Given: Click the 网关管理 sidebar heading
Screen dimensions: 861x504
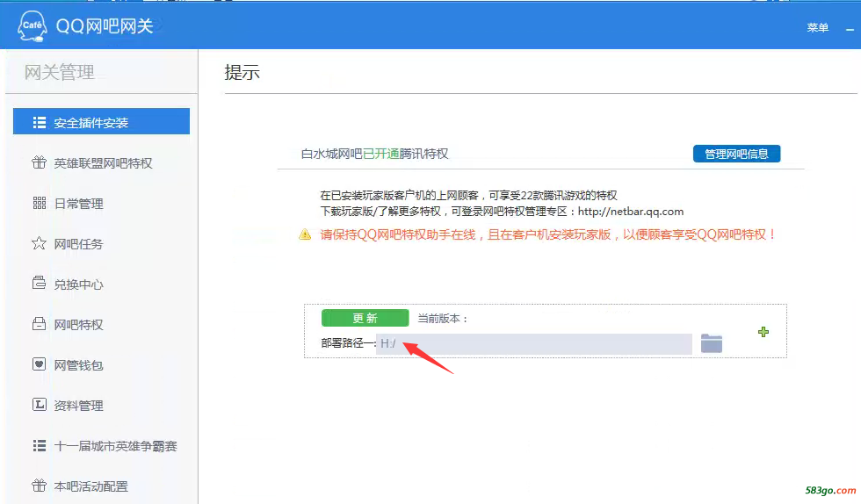Looking at the screenshot, I should click(60, 72).
